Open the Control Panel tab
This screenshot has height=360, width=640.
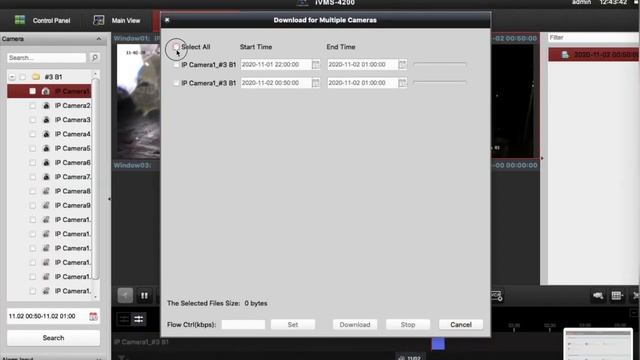[42, 20]
